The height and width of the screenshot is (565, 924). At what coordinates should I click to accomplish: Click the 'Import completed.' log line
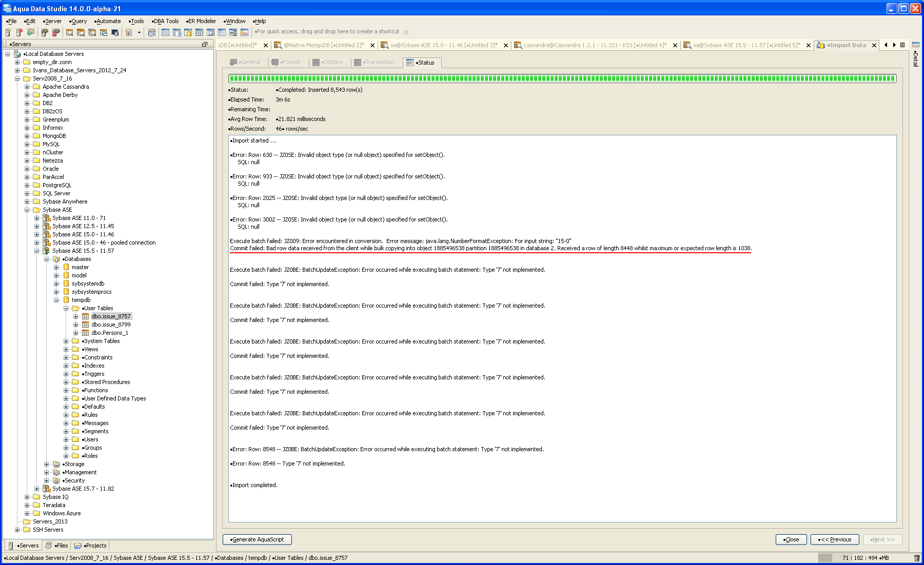254,485
